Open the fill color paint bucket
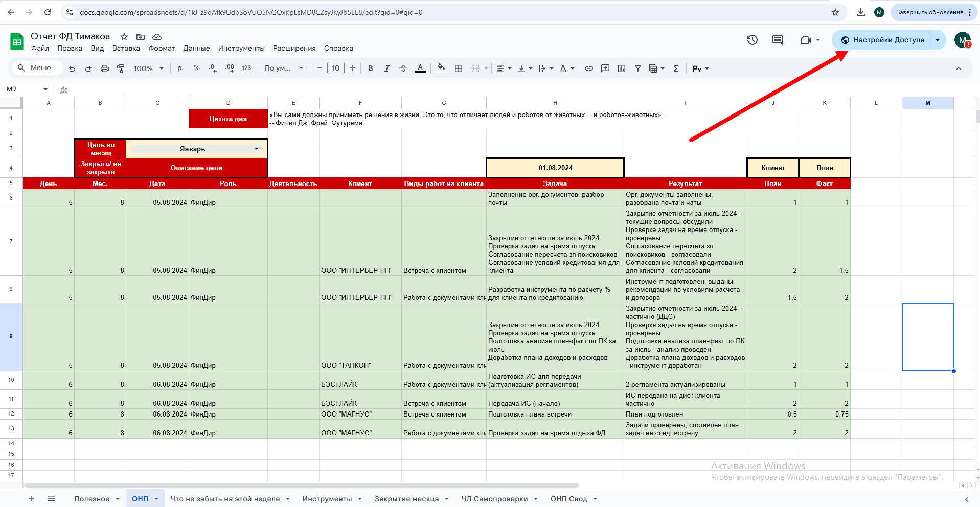 (x=441, y=68)
